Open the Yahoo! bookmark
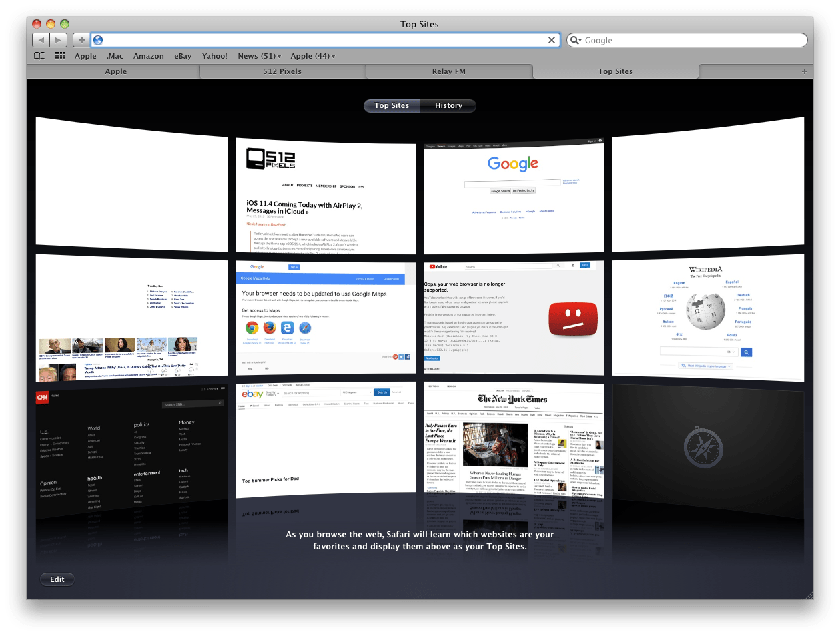The height and width of the screenshot is (636, 840). point(214,56)
